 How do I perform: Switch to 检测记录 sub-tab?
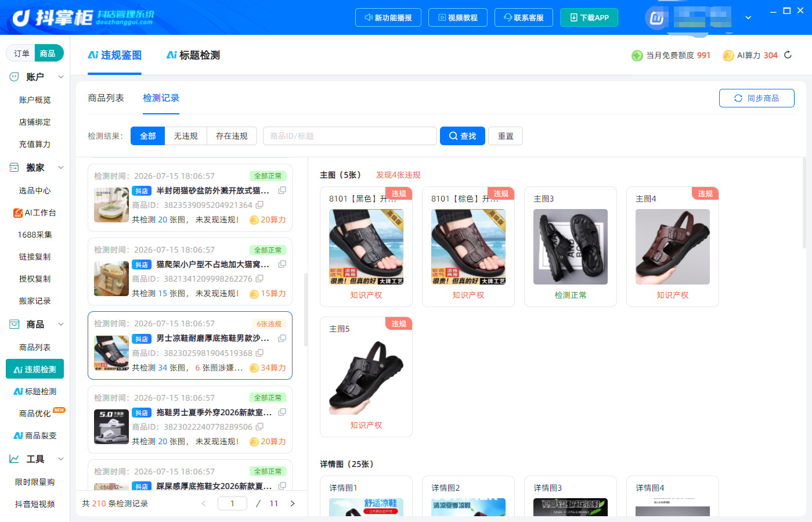161,98
